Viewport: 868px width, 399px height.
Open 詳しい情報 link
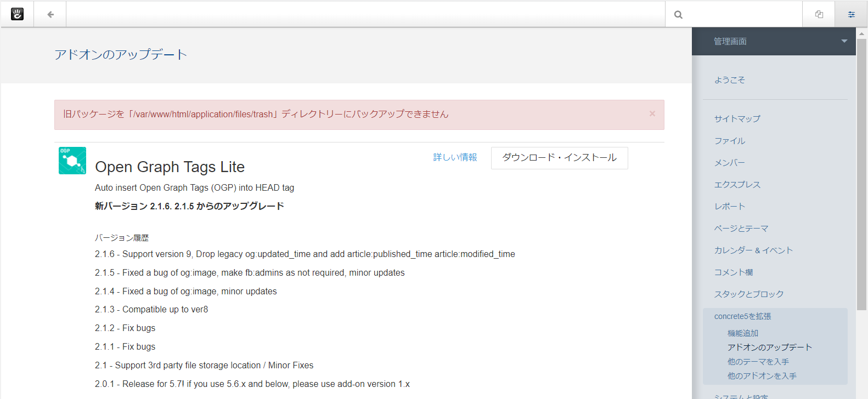[x=455, y=157]
